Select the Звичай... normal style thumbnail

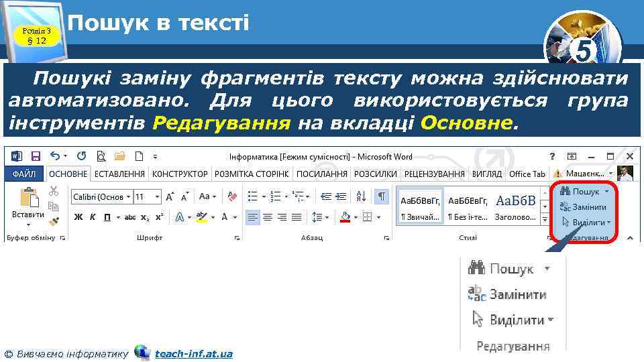pos(420,207)
